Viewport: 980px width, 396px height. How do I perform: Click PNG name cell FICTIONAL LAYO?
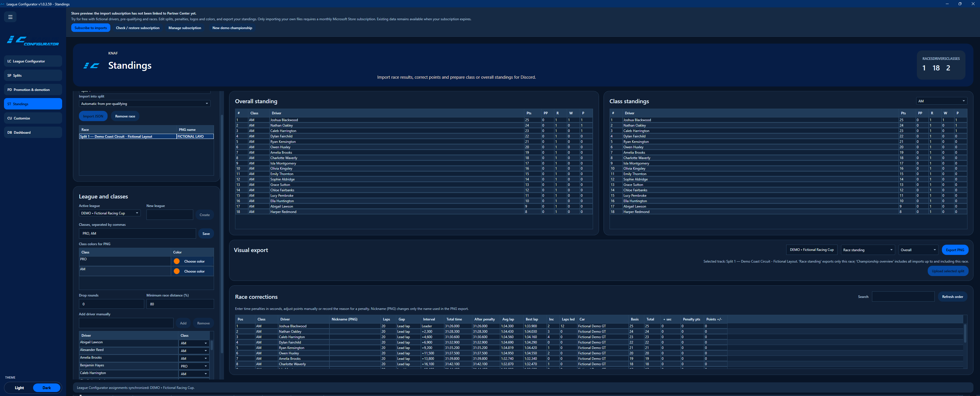pyautogui.click(x=195, y=136)
